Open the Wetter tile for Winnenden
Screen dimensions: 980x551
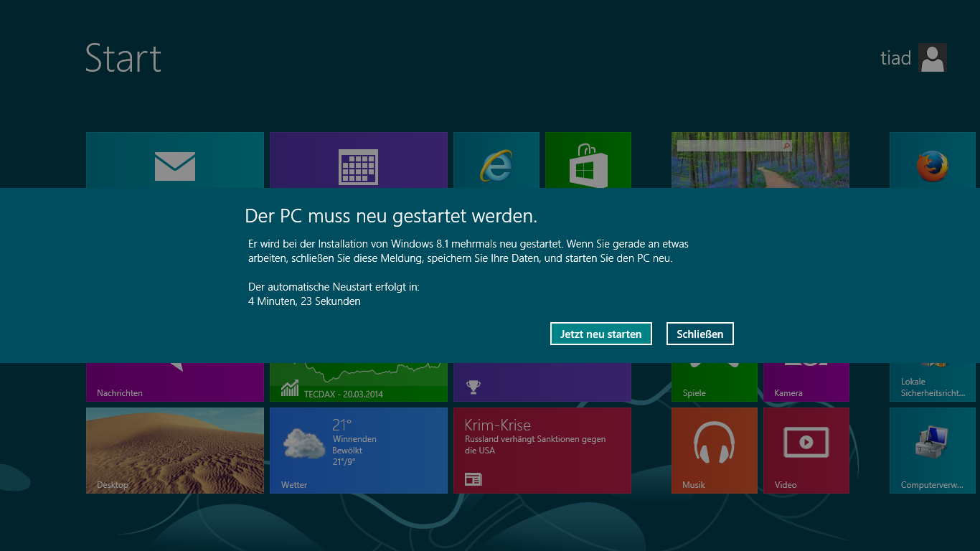point(358,450)
